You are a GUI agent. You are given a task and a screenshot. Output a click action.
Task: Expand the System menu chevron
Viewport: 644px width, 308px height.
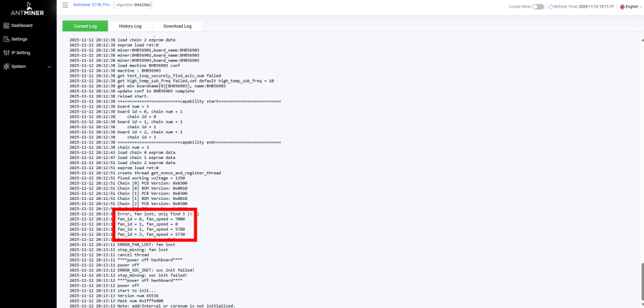click(x=49, y=67)
